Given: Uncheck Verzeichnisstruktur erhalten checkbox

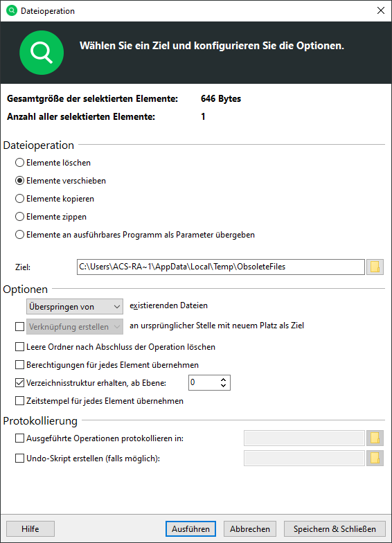Looking at the screenshot, I should click(19, 382).
